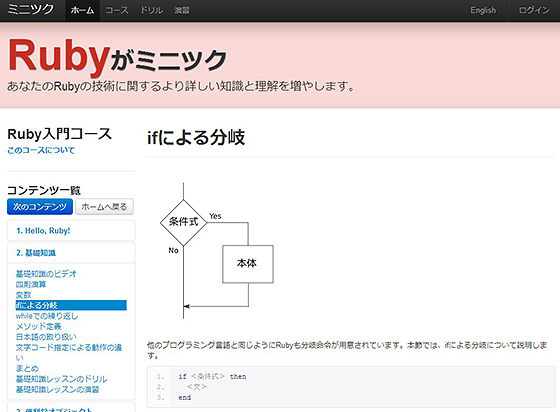Open whileでの繰り返し lesson link
The height and width of the screenshot is (412, 560).
[x=47, y=316]
